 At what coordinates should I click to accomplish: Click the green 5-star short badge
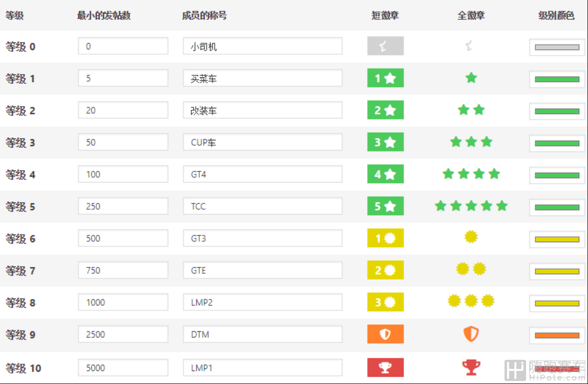[x=385, y=206]
